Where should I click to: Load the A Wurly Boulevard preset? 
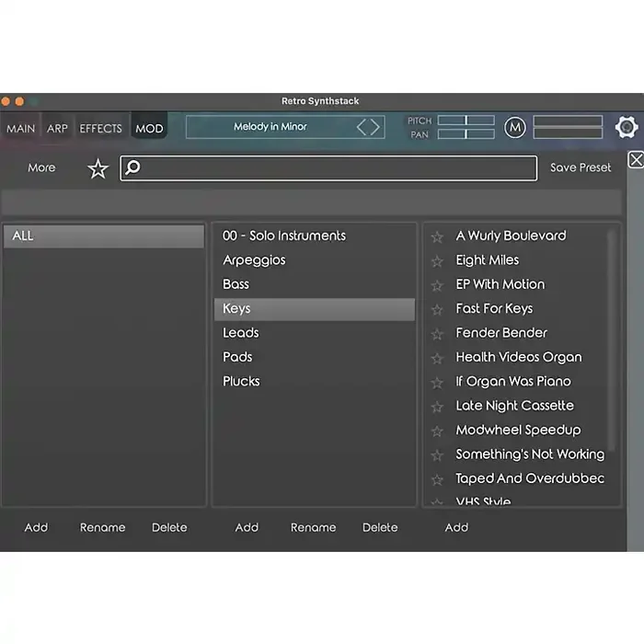[x=511, y=236]
